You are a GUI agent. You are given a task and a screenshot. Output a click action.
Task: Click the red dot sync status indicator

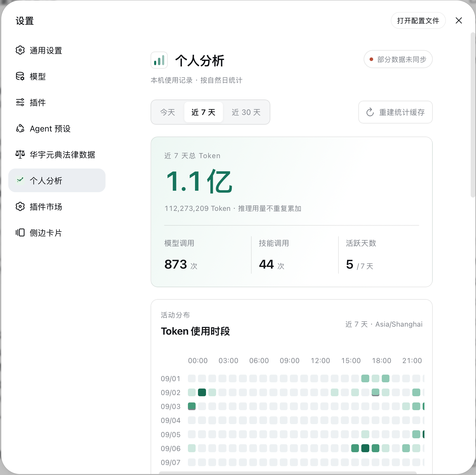coord(371,60)
